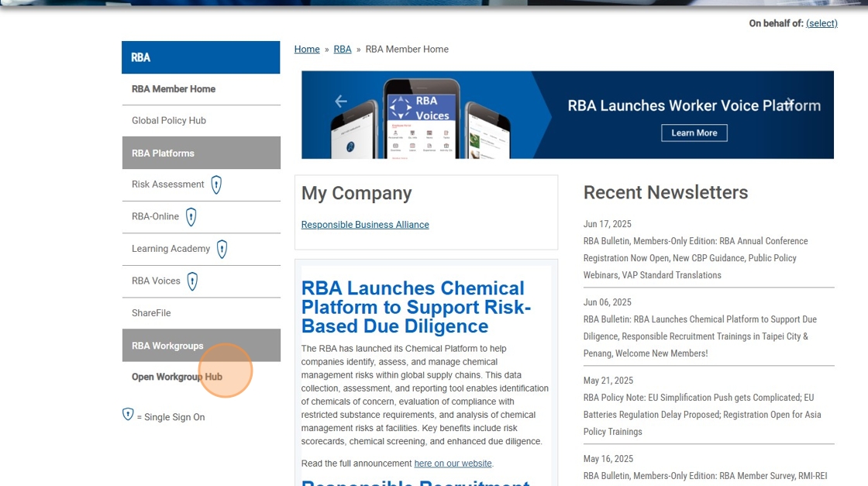Click the RBA Launches Chemical Platform headline

coord(415,307)
